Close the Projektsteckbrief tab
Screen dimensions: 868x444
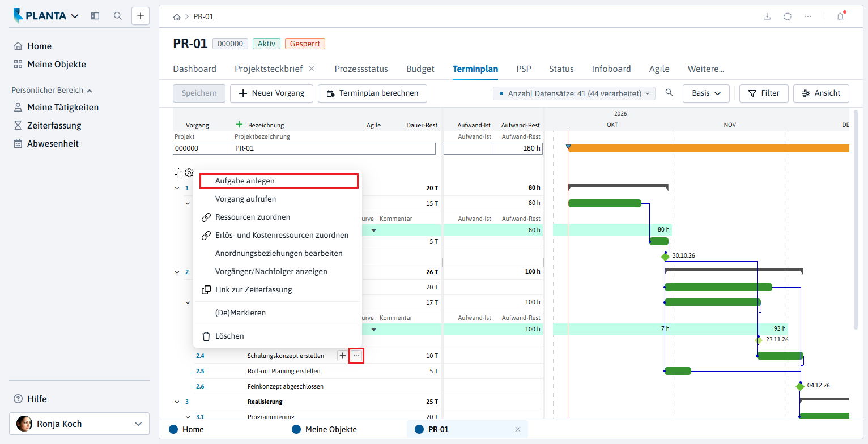(x=312, y=69)
